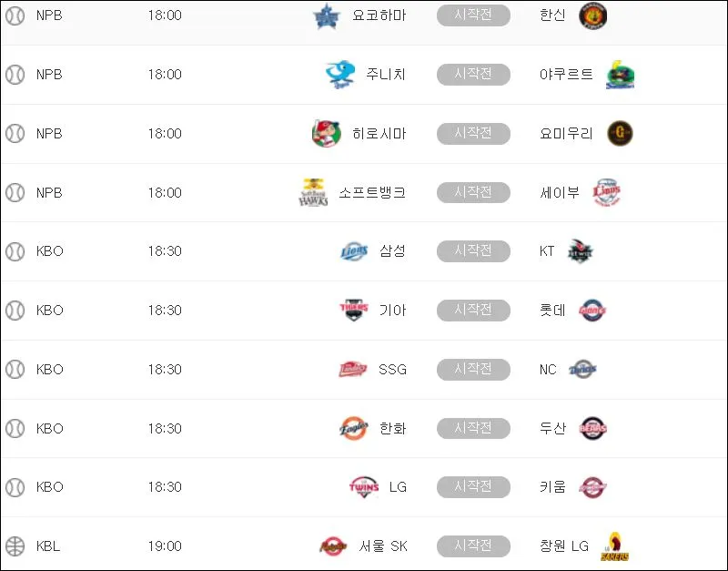This screenshot has width=728, height=571.
Task: Select the 두산 team name
Action: tap(552, 428)
